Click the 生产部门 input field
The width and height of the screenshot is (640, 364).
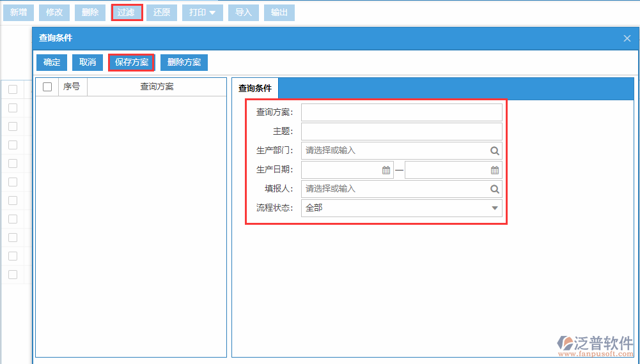click(x=402, y=151)
